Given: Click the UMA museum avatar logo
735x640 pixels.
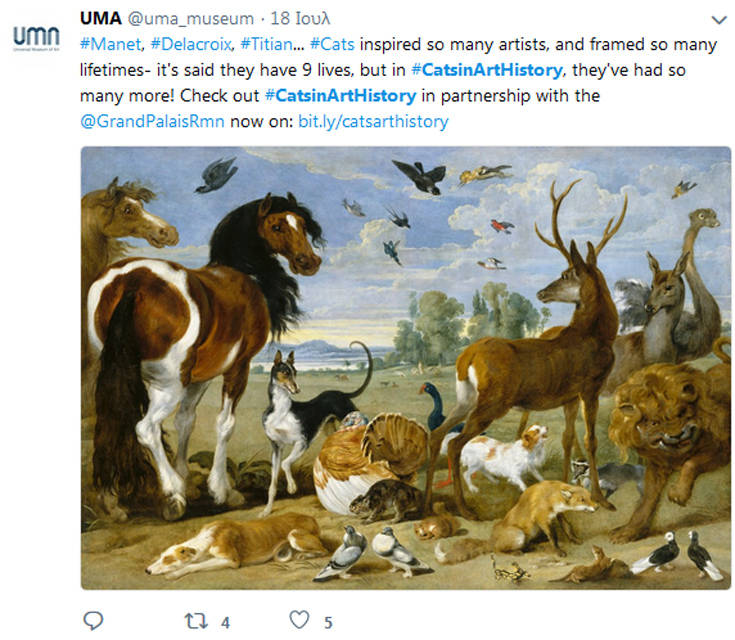Looking at the screenshot, I should coord(36,39).
